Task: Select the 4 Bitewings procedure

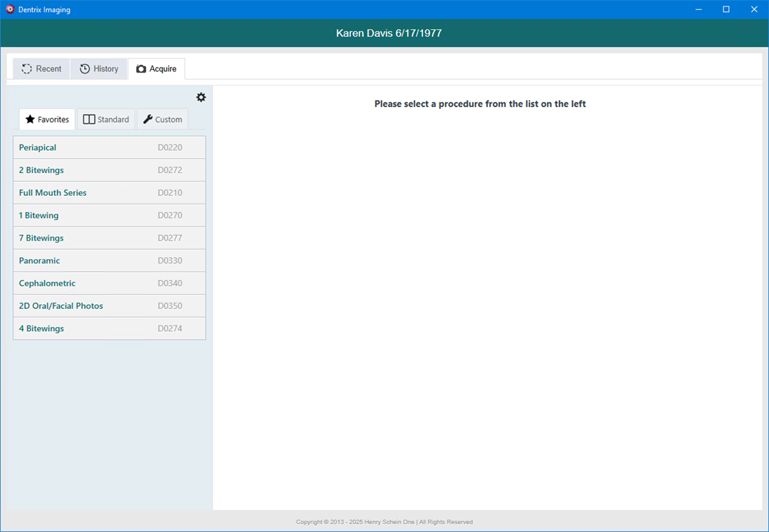Action: pos(109,328)
